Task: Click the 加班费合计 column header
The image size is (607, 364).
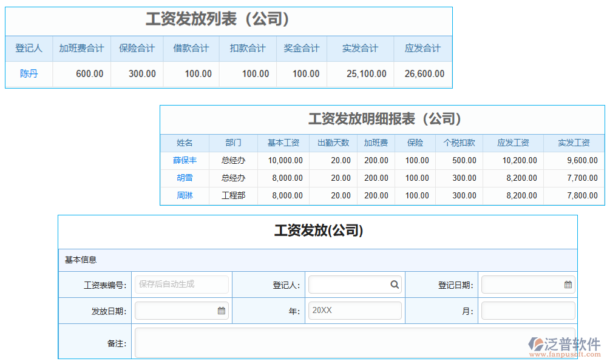Action: [x=81, y=49]
